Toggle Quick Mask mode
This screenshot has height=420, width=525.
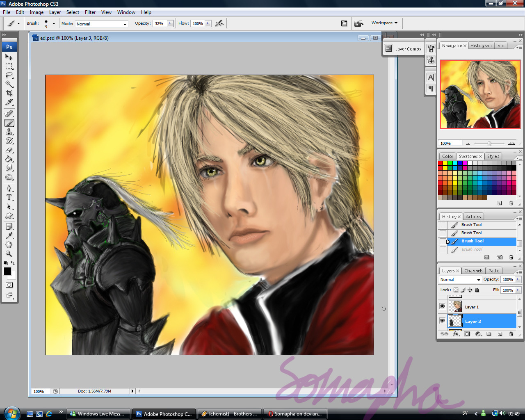point(9,285)
